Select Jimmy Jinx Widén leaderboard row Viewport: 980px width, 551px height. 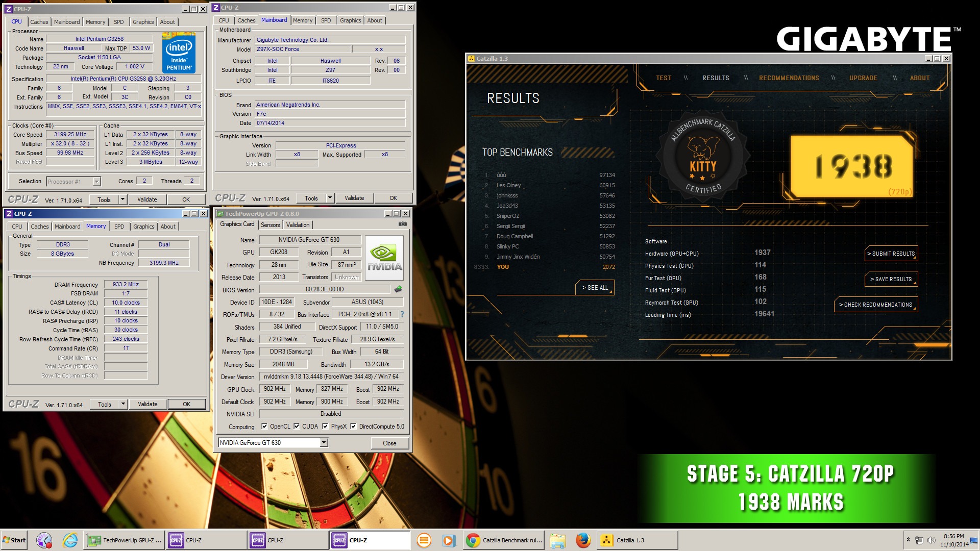click(549, 257)
